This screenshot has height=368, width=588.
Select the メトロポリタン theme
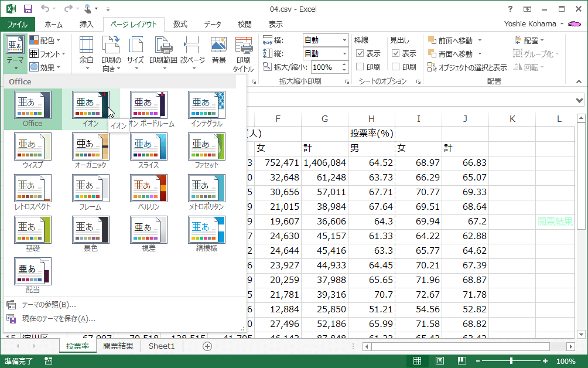(207, 192)
